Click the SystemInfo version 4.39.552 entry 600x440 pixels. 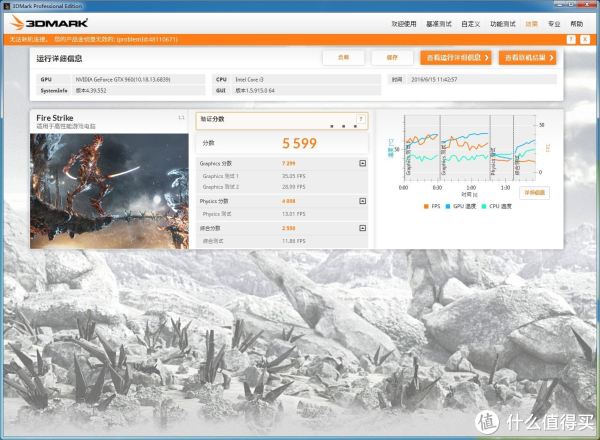click(91, 91)
